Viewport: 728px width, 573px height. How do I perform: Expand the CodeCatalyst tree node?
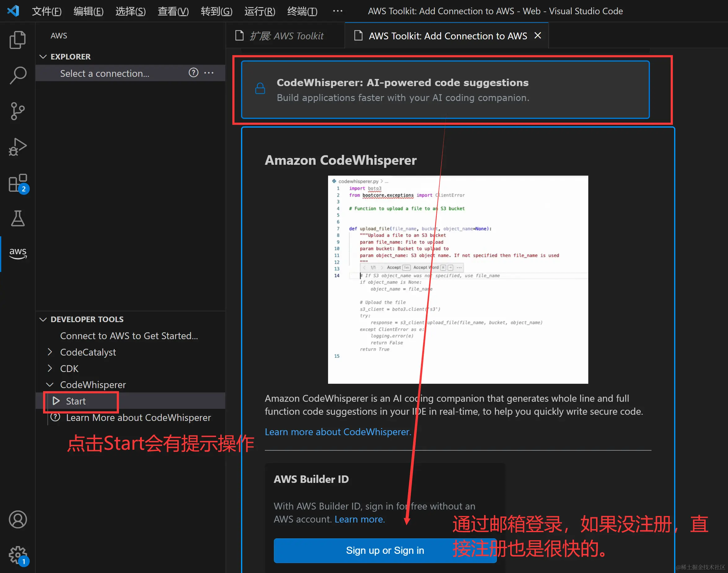pyautogui.click(x=50, y=352)
